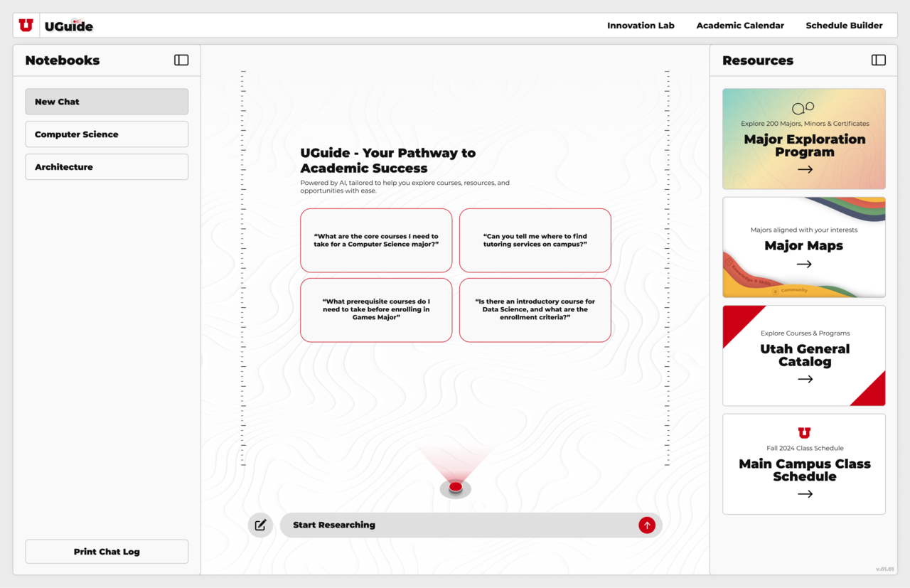The image size is (910, 588).
Task: Open Innovation Lab from top navigation
Action: click(x=641, y=26)
